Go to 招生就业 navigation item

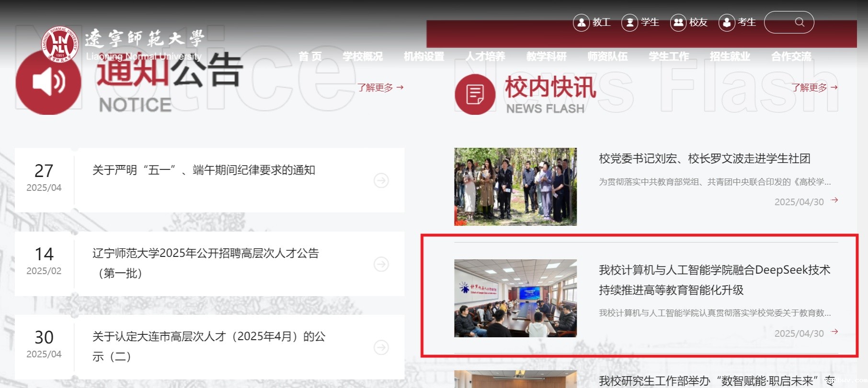[730, 56]
